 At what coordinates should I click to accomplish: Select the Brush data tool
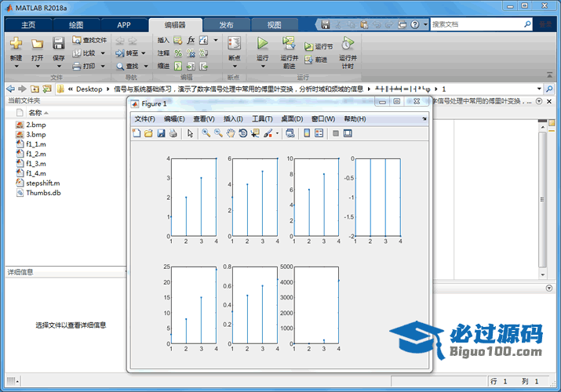268,133
